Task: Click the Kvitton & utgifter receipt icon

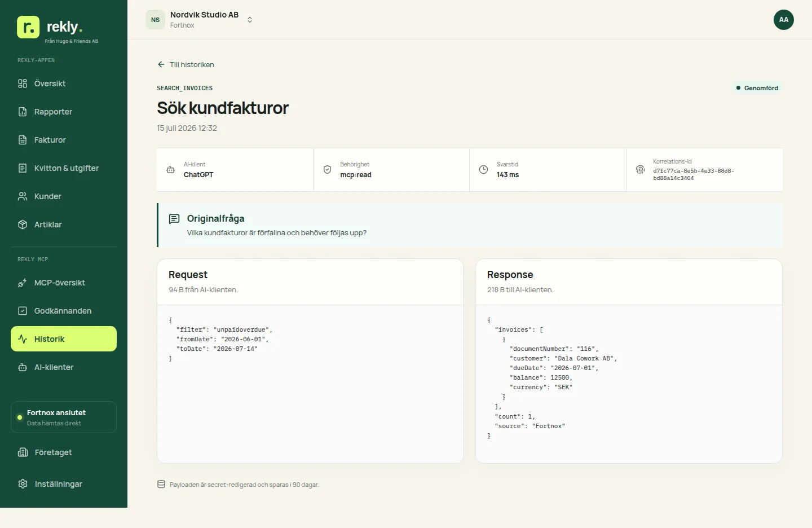Action: (x=23, y=168)
